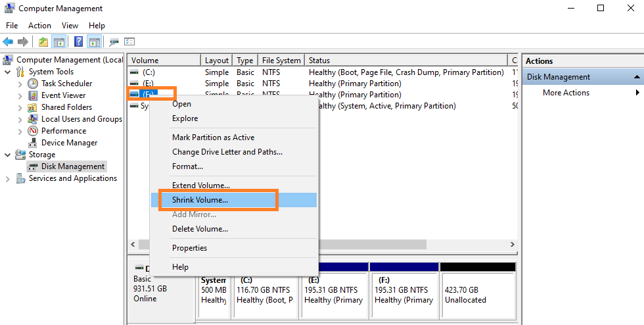Click the Computer Management (Local) root icon
The image size is (644, 325).
click(x=8, y=60)
